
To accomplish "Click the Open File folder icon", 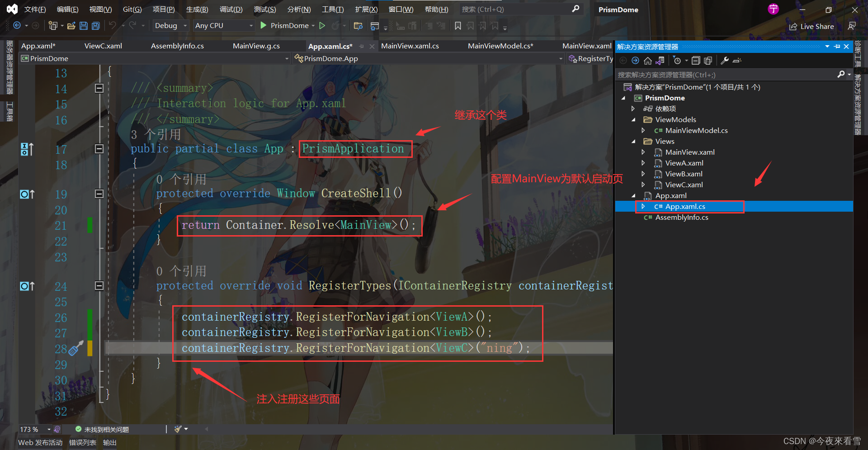I will pyautogui.click(x=71, y=26).
